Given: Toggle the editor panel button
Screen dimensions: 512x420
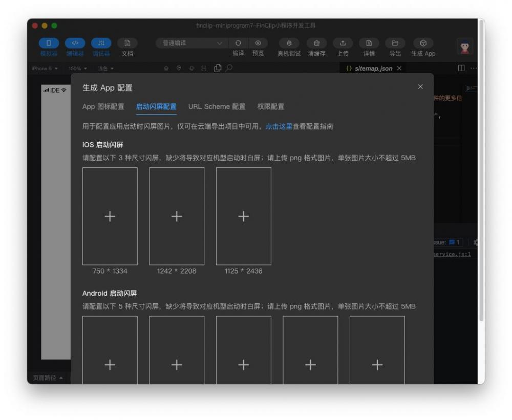Looking at the screenshot, I should pos(75,43).
